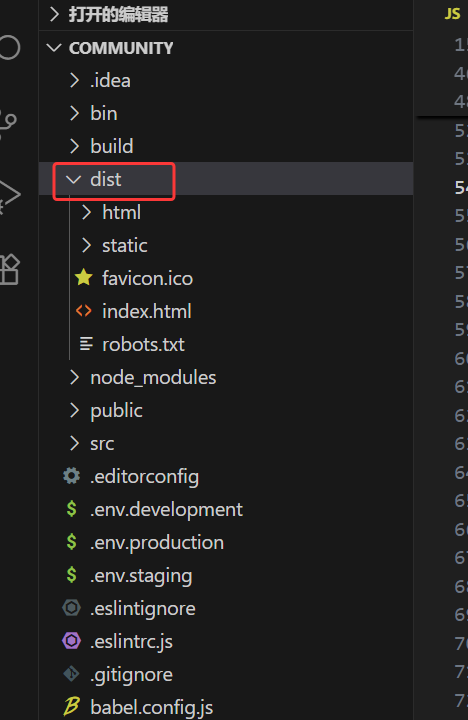Open the .env.production file name
The image size is (468, 720).
tap(157, 543)
